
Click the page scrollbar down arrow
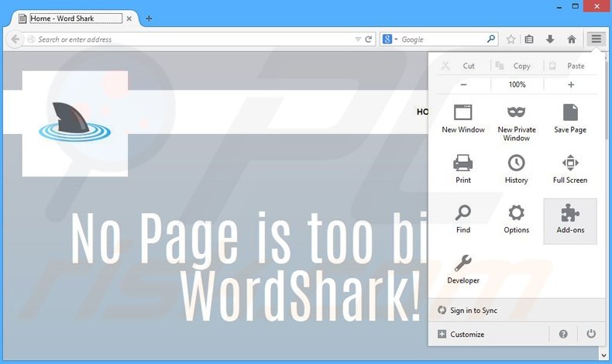tap(603, 355)
